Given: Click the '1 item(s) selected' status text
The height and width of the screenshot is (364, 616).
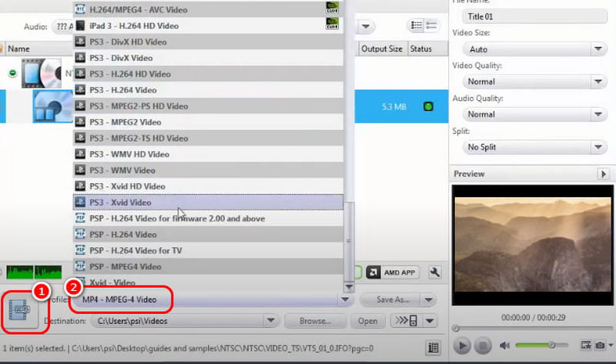Looking at the screenshot, I should pyautogui.click(x=34, y=349).
